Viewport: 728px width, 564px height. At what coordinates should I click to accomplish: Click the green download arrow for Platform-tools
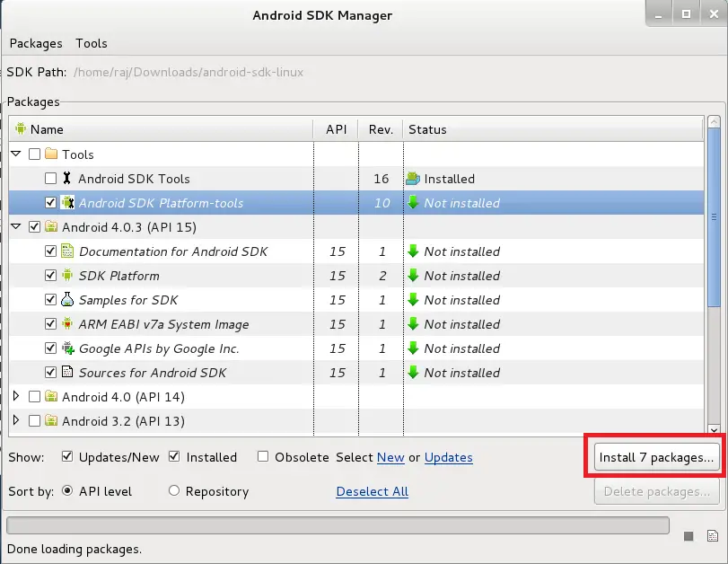click(x=413, y=203)
